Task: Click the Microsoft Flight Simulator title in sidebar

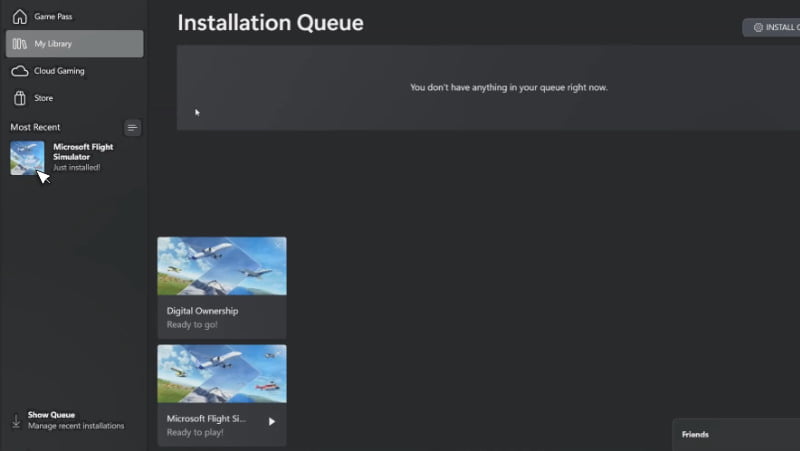Action: (83, 152)
